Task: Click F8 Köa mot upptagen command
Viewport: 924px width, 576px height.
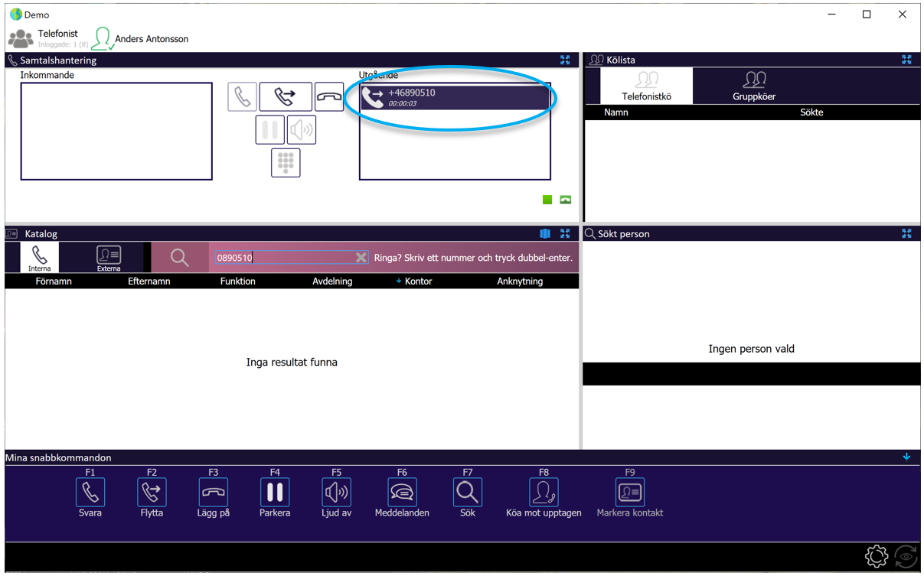Action: (x=544, y=493)
